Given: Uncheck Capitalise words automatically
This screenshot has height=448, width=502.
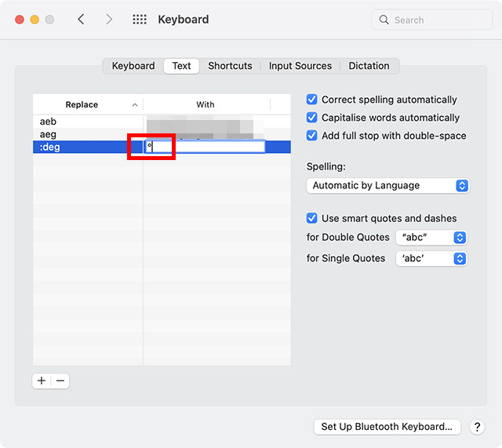Looking at the screenshot, I should (312, 118).
